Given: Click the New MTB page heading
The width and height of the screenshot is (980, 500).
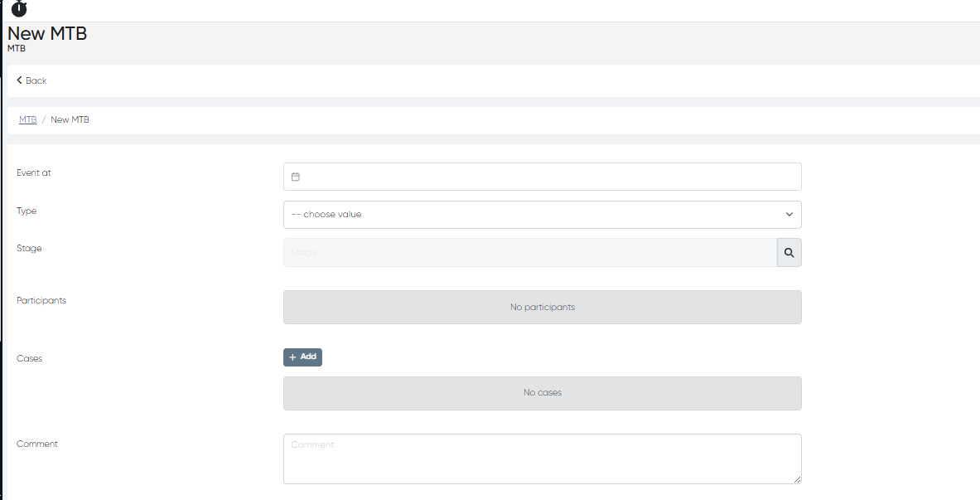Looking at the screenshot, I should coord(47,34).
